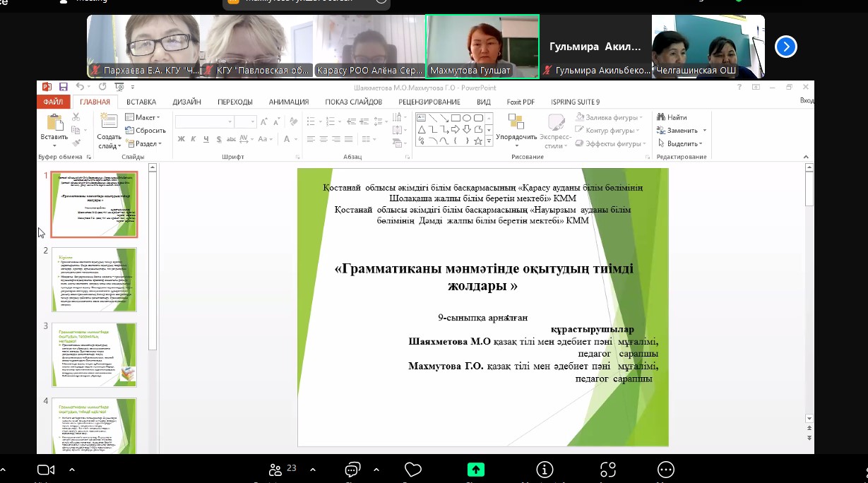
Task: Show next participants with blue arrow
Action: 785,47
